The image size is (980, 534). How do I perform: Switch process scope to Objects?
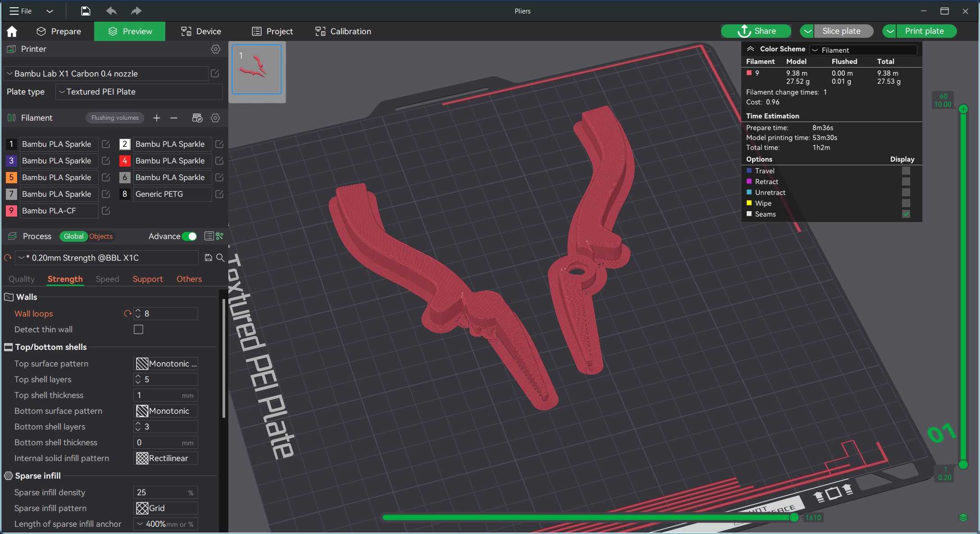(x=101, y=236)
